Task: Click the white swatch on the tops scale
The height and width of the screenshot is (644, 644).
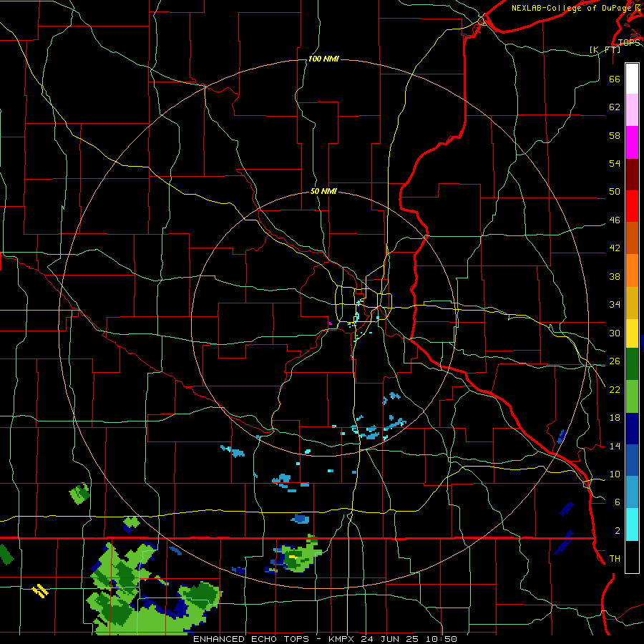Action: coord(632,79)
